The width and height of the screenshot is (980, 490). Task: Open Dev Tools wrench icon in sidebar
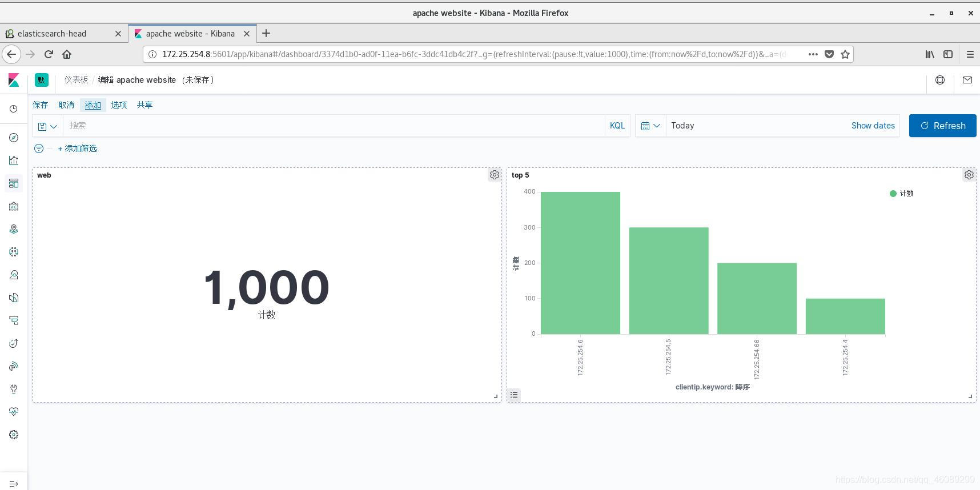14,389
